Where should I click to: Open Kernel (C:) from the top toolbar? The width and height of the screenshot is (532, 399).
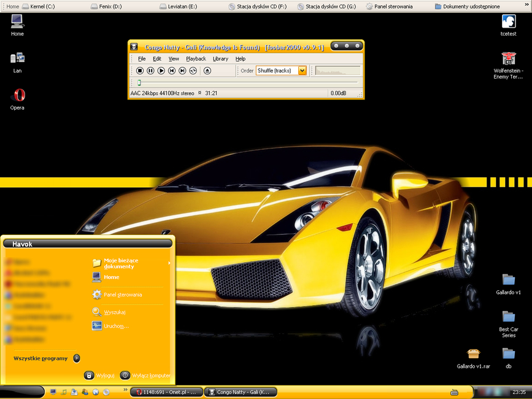coord(39,7)
